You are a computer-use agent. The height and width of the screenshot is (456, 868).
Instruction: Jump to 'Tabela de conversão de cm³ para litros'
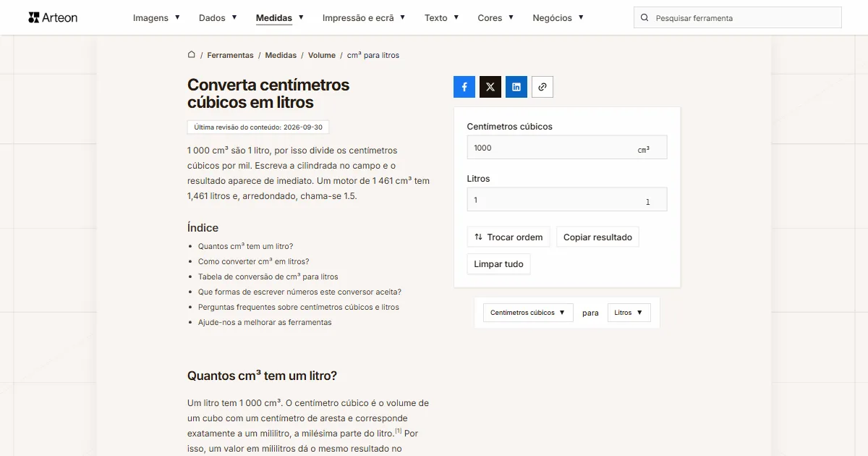[x=268, y=276]
